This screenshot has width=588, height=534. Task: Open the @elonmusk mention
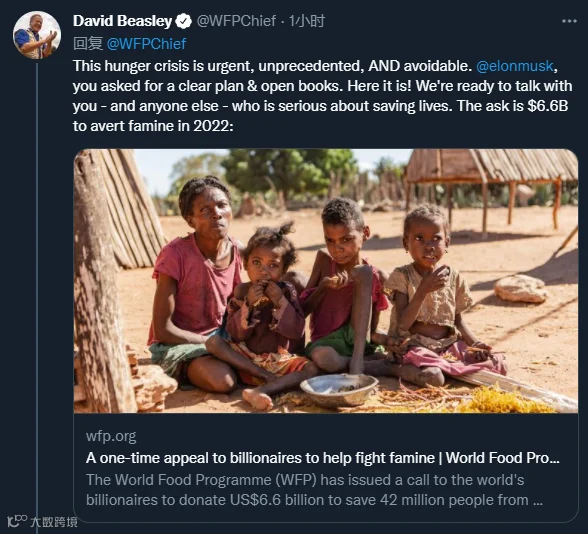514,66
